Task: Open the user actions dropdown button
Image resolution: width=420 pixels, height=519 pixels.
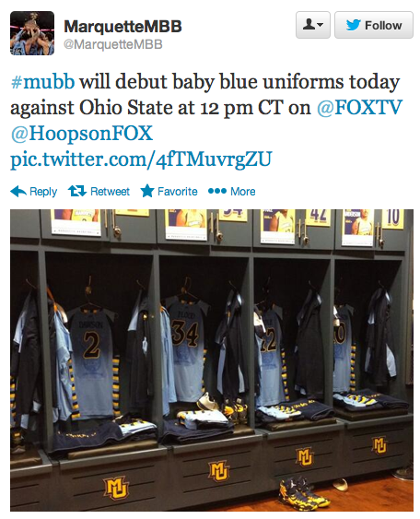Action: pyautogui.click(x=313, y=25)
